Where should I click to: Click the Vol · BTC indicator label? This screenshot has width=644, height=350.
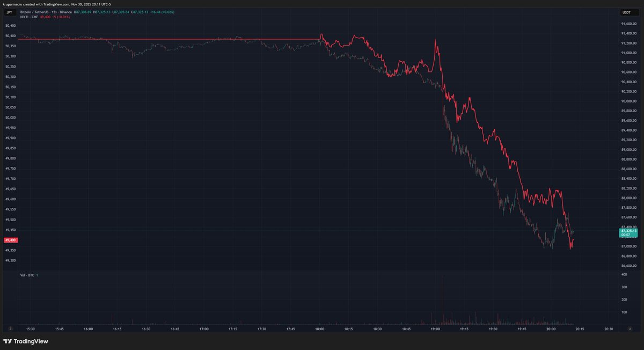[27, 275]
